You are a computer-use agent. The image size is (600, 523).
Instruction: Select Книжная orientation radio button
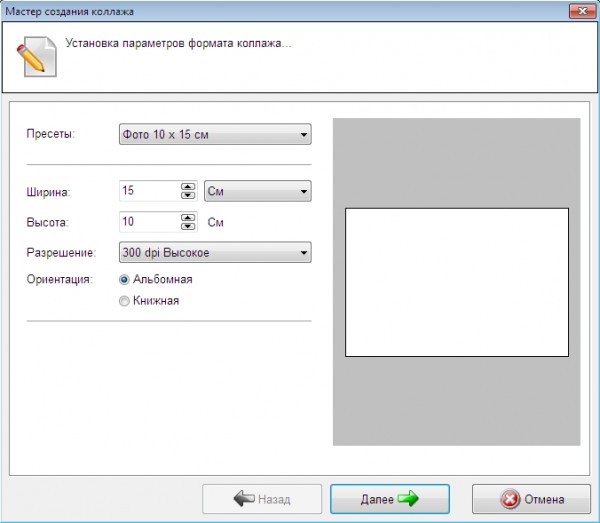tap(124, 301)
